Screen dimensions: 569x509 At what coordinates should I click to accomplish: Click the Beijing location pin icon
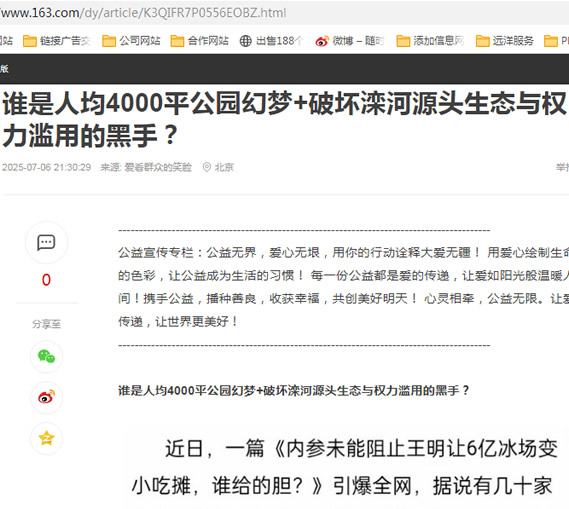pos(207,167)
